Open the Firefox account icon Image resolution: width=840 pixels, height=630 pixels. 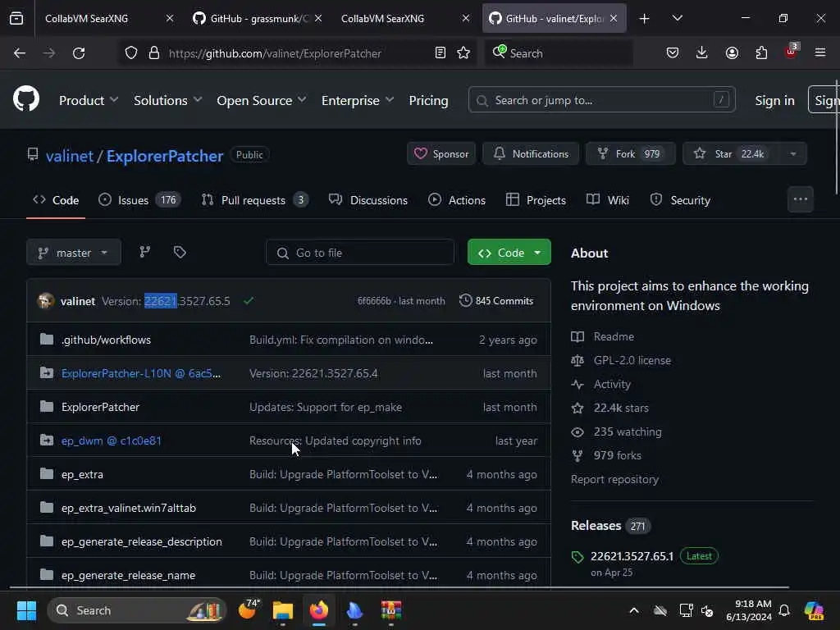click(x=732, y=53)
